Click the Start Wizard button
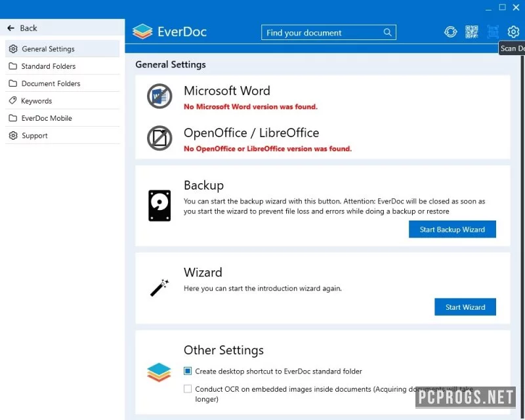Viewport: 525px width, 420px height. pyautogui.click(x=465, y=307)
